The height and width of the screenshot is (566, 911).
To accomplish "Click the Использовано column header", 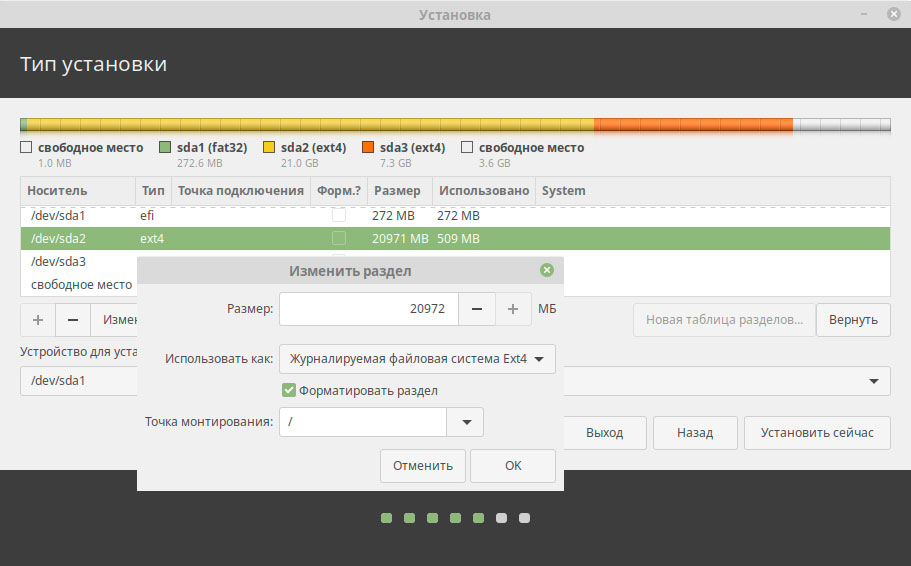I will pyautogui.click(x=483, y=191).
